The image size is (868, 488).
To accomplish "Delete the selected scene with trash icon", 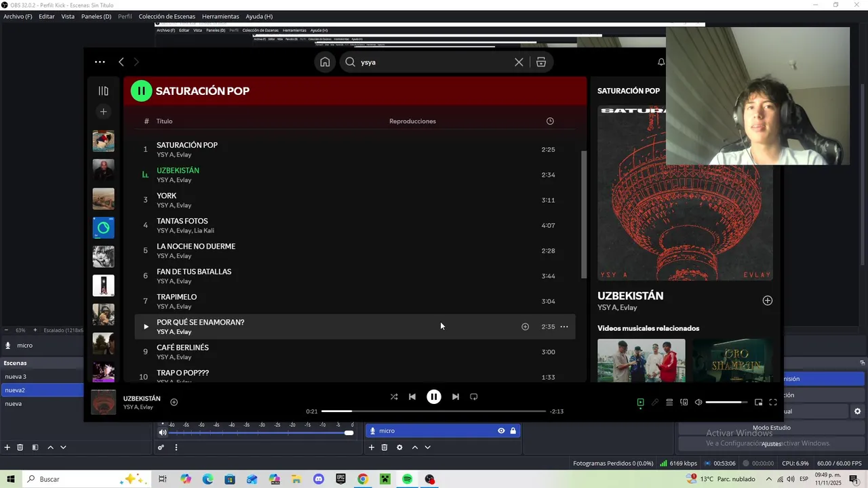I will tap(20, 447).
